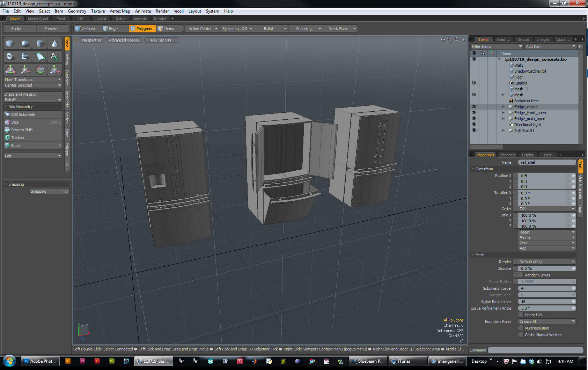This screenshot has width=588, height=370.
Task: Enable the Multiresolution checkbox
Action: point(521,328)
